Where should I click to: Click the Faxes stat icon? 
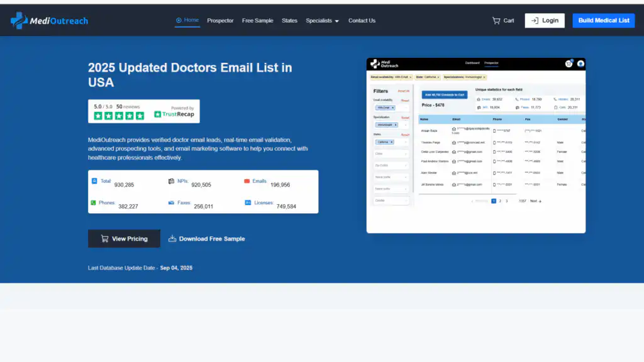point(171,203)
